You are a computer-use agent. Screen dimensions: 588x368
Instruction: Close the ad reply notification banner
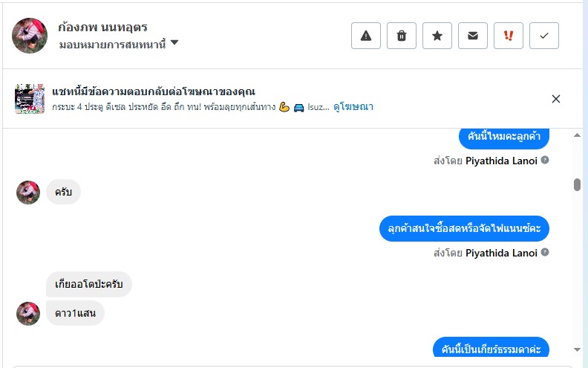point(556,99)
